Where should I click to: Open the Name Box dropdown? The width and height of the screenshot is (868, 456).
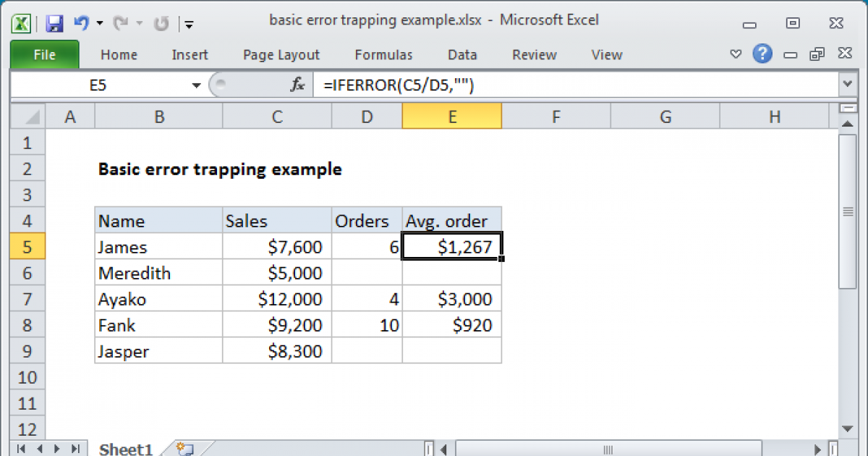(x=195, y=84)
